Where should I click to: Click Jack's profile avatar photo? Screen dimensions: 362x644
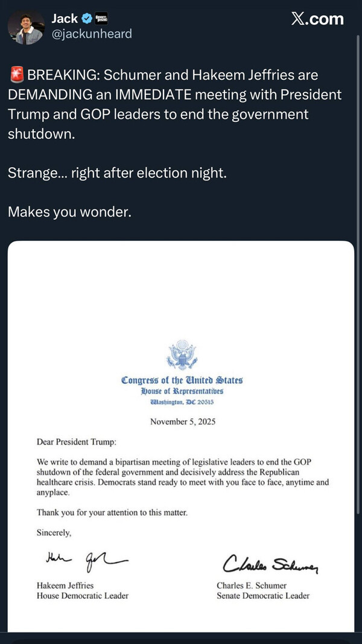[x=26, y=27]
